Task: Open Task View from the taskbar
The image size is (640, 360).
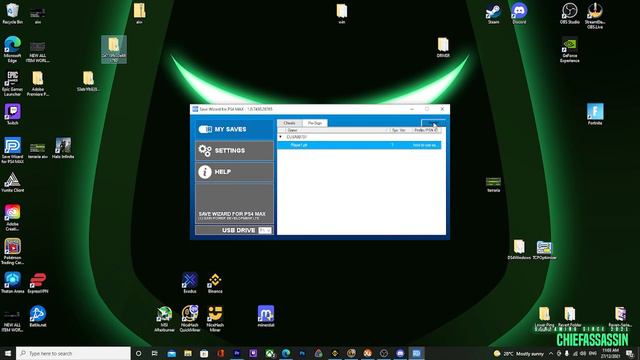Action: click(x=155, y=353)
